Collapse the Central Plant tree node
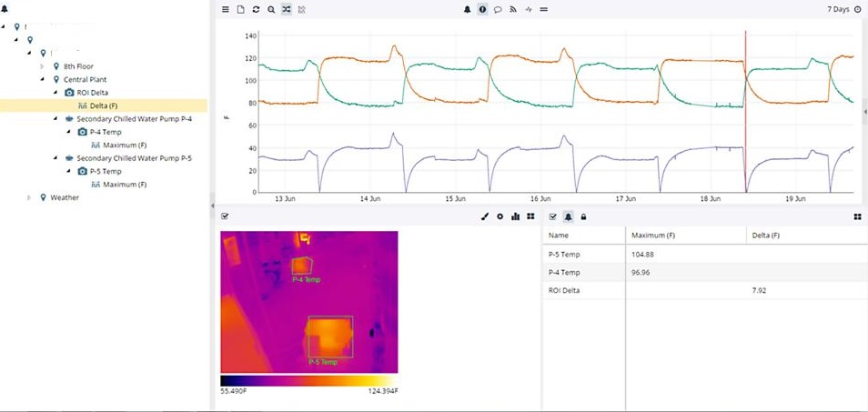The image size is (868, 412). click(x=43, y=79)
